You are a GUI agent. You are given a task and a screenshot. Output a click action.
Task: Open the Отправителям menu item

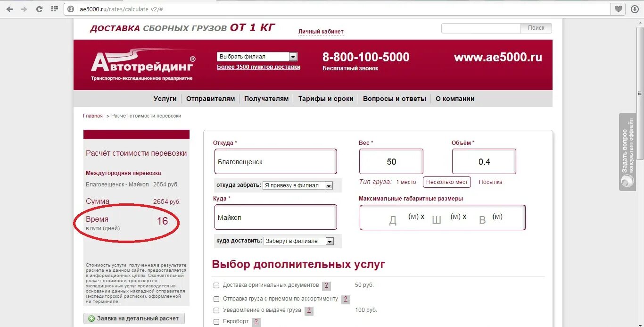point(210,99)
